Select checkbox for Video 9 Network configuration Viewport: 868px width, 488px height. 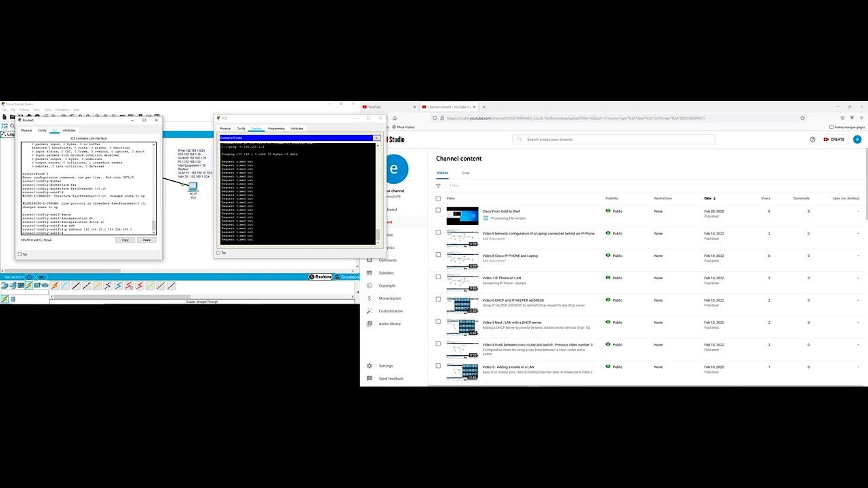(438, 232)
